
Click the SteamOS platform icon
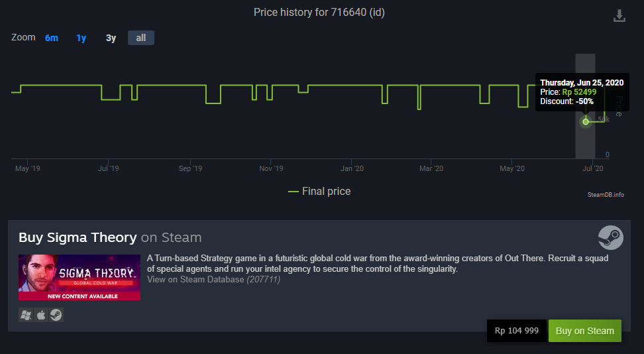tap(56, 315)
